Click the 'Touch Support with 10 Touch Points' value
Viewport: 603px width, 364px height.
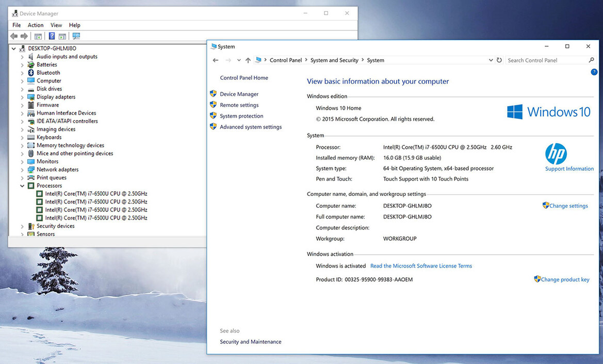(x=426, y=179)
